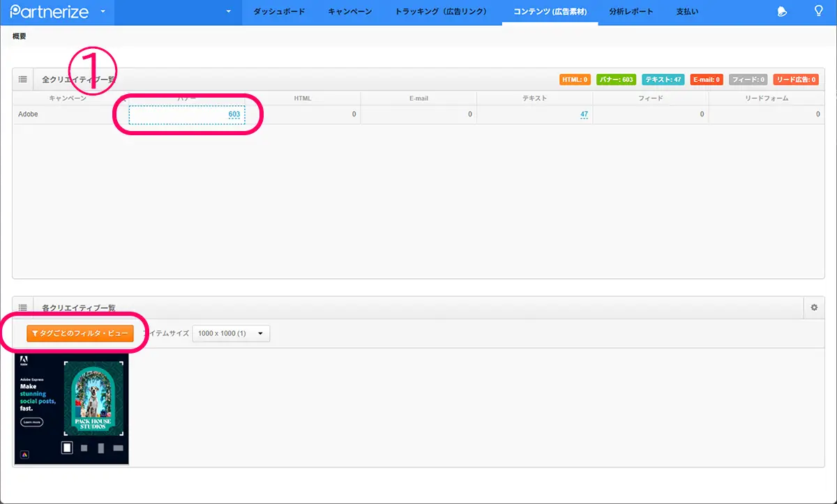This screenshot has height=504, width=837.
Task: Toggle list icon of 各クリエイティブ一覧 panel
Action: pos(23,307)
